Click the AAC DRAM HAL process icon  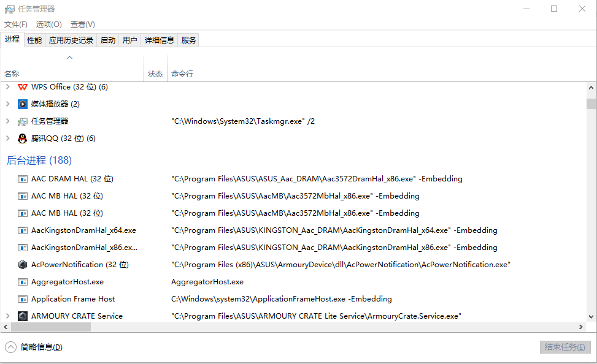23,179
